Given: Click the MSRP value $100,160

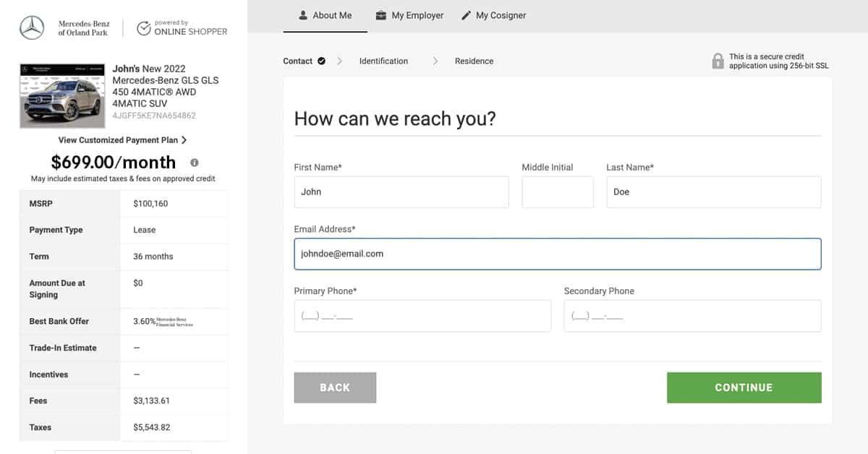Looking at the screenshot, I should (150, 204).
